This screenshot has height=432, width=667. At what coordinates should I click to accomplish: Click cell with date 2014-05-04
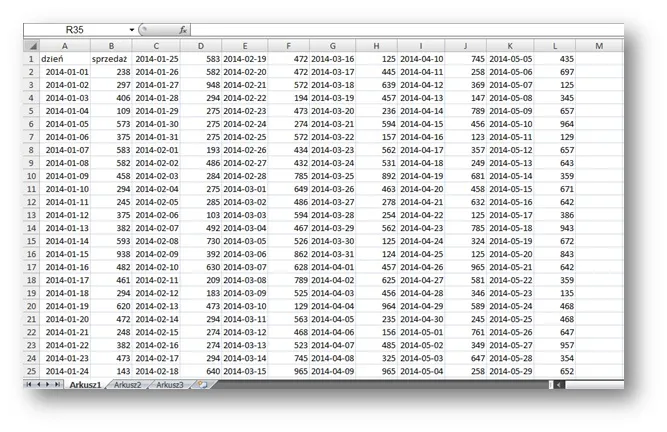tap(421, 371)
